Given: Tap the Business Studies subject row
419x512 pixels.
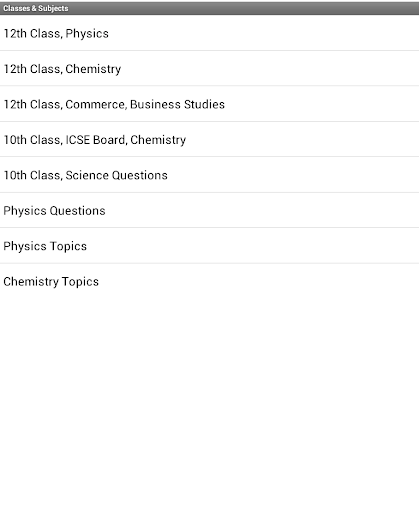Looking at the screenshot, I should tap(209, 104).
